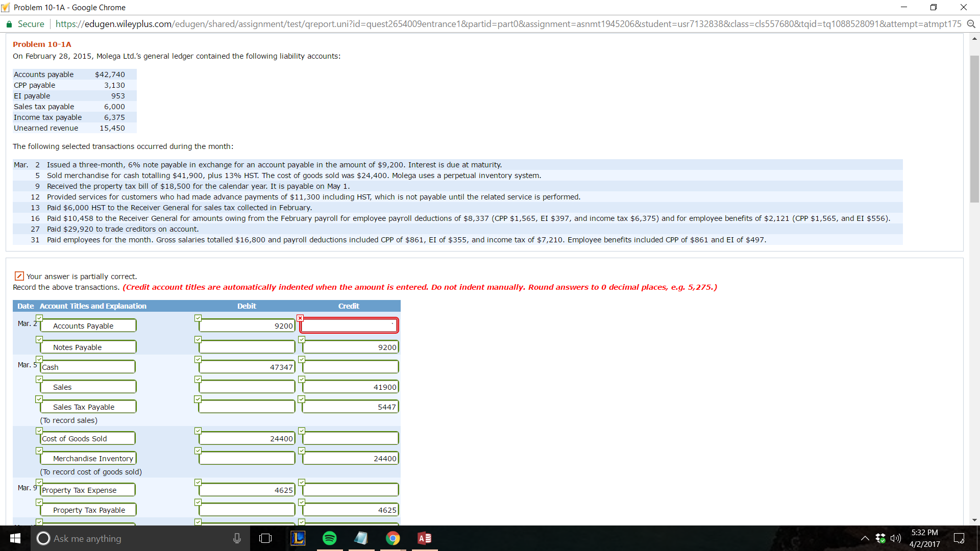Viewport: 980px width, 551px height.
Task: Click the Cash account title field
Action: point(87,367)
